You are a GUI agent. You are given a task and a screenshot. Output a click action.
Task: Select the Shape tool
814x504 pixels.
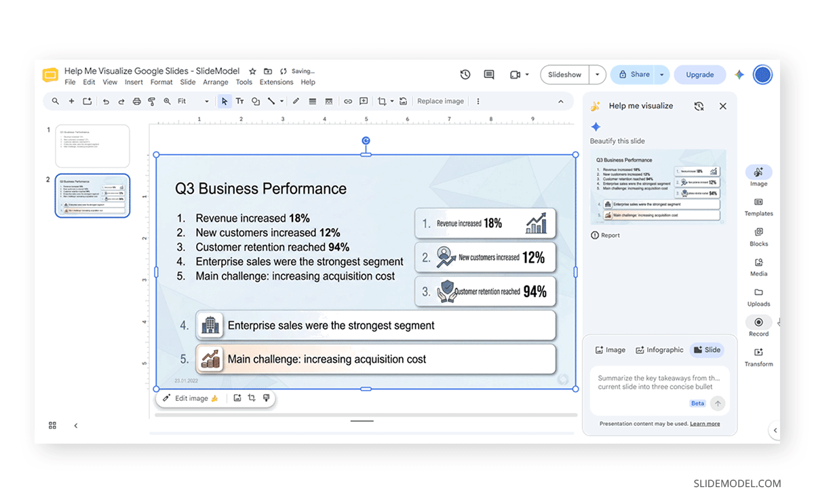click(256, 101)
